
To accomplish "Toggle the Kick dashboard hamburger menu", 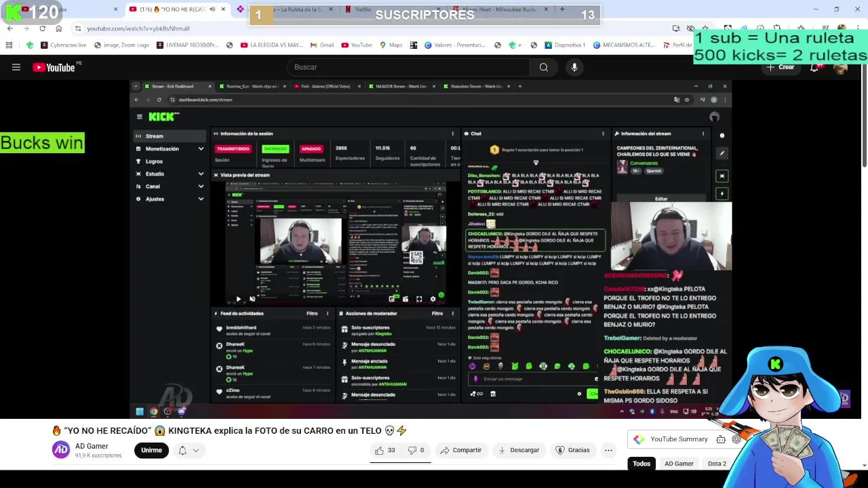I will 139,117.
